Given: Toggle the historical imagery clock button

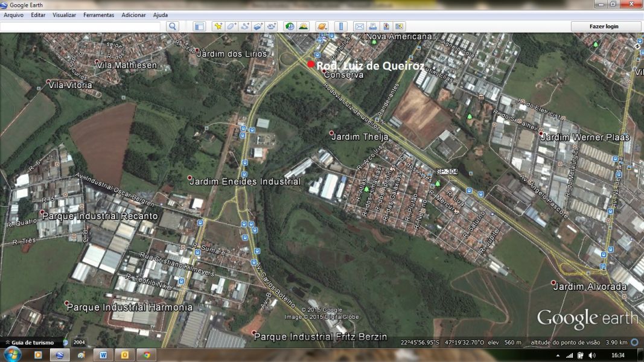Looking at the screenshot, I should (290, 27).
